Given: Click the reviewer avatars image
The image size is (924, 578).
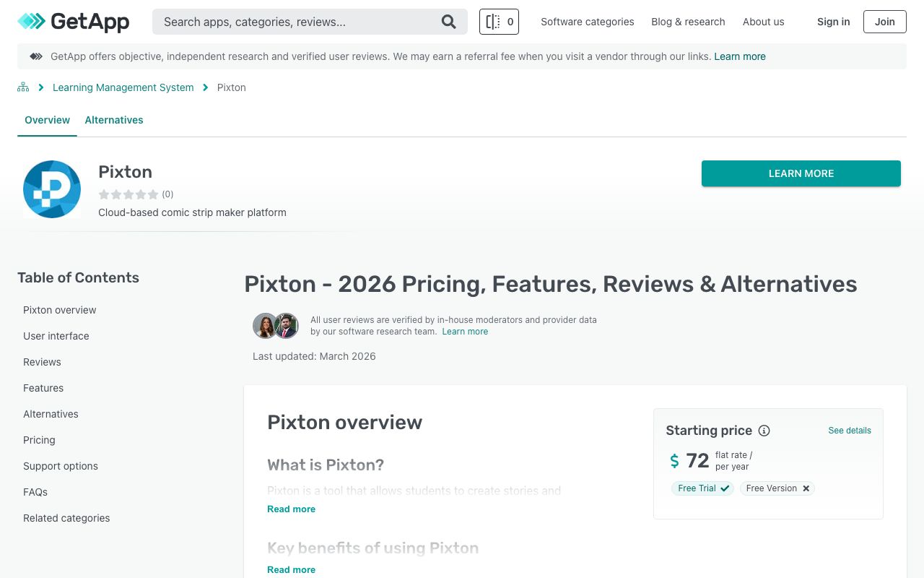Looking at the screenshot, I should pyautogui.click(x=276, y=326).
